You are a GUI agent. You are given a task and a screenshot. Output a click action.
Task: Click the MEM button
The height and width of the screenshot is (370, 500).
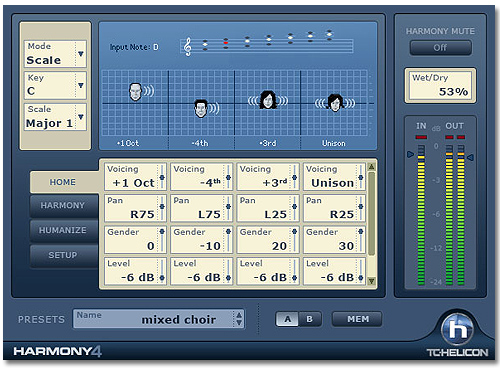click(358, 319)
